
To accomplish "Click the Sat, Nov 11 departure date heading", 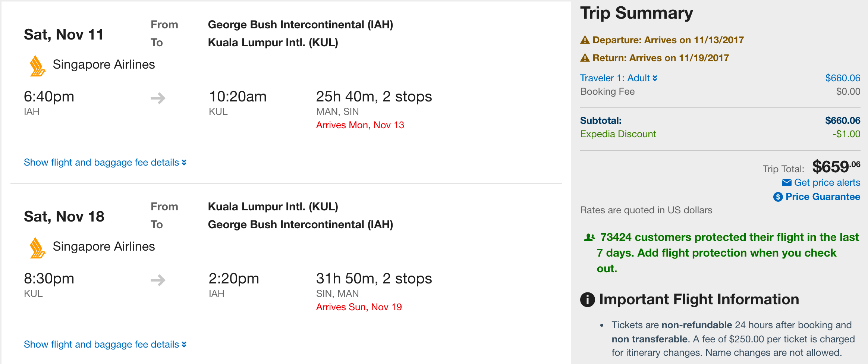I will coord(63,35).
